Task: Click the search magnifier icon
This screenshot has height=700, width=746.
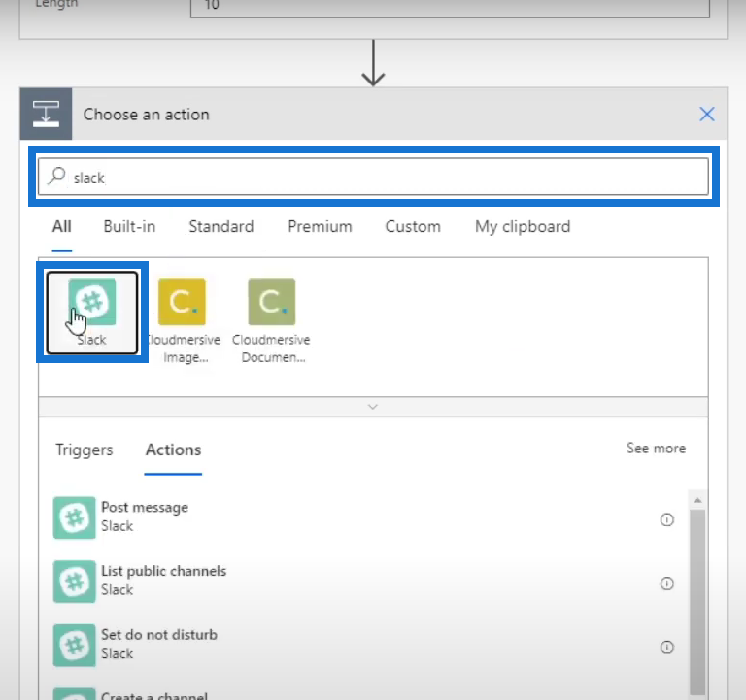Action: (56, 176)
